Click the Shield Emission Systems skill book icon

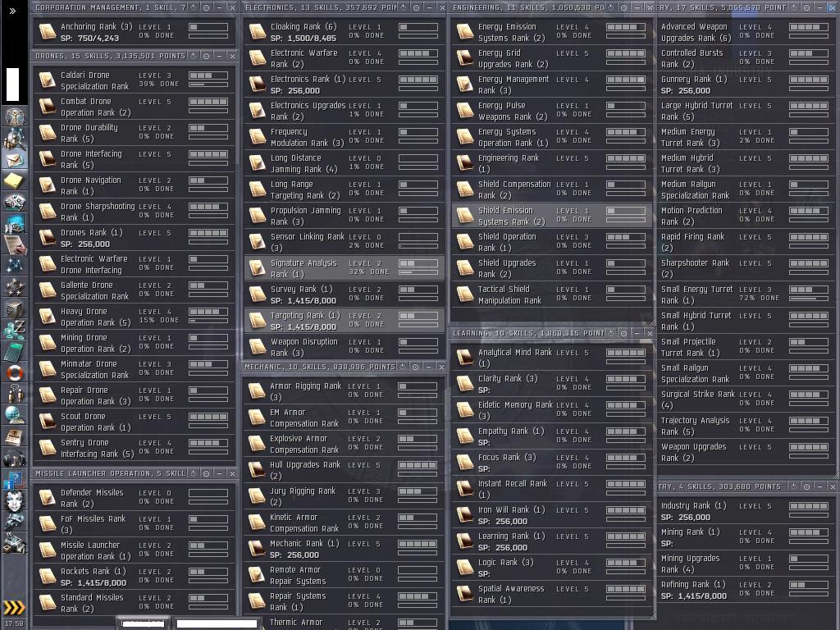(465, 216)
